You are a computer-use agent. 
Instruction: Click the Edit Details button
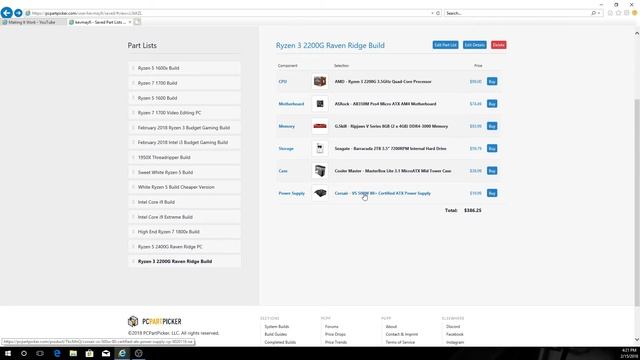[475, 45]
